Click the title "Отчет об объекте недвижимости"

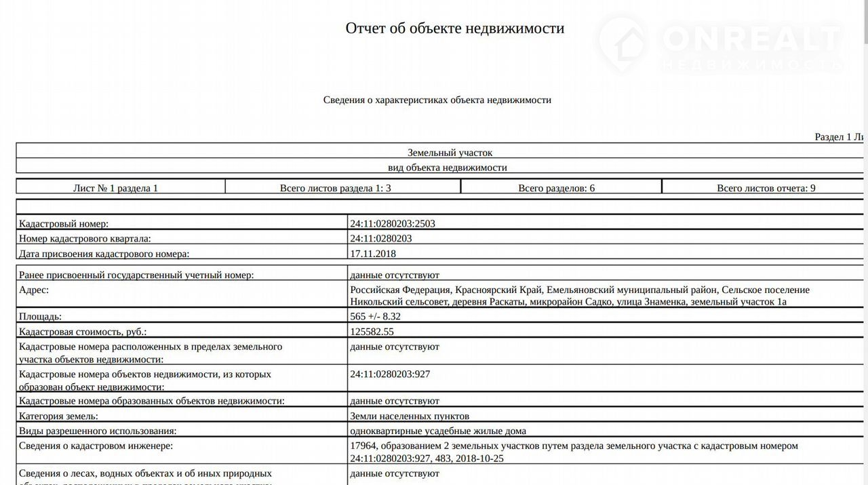tap(454, 28)
